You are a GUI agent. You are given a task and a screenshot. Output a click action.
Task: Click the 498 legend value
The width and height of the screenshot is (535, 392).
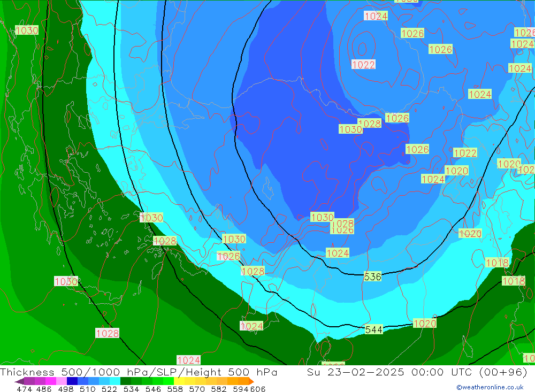(66, 389)
